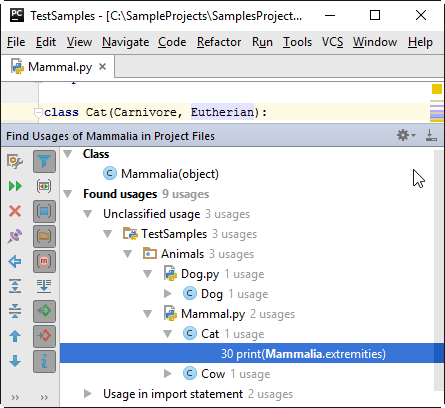445x408 pixels.
Task: Open the Navigate menu
Action: tap(126, 42)
